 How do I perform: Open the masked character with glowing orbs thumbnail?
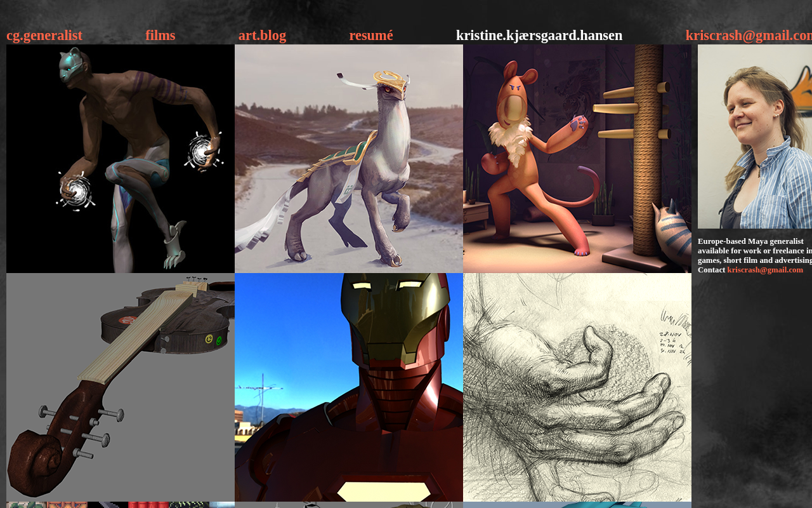(x=121, y=159)
